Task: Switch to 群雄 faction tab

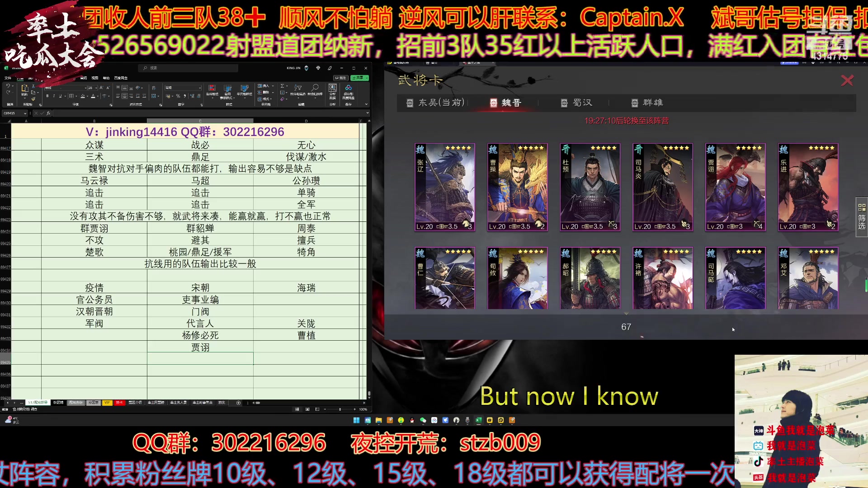Action: (647, 103)
